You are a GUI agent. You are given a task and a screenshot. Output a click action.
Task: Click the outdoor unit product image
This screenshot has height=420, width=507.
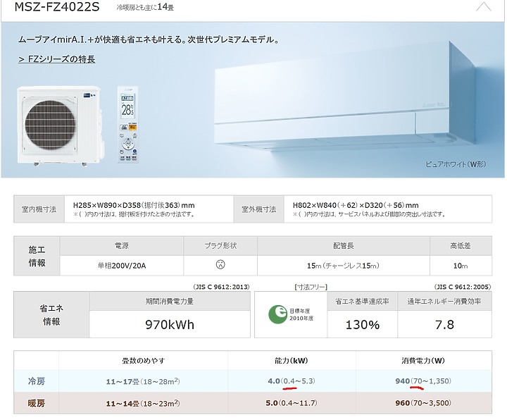[61, 127]
